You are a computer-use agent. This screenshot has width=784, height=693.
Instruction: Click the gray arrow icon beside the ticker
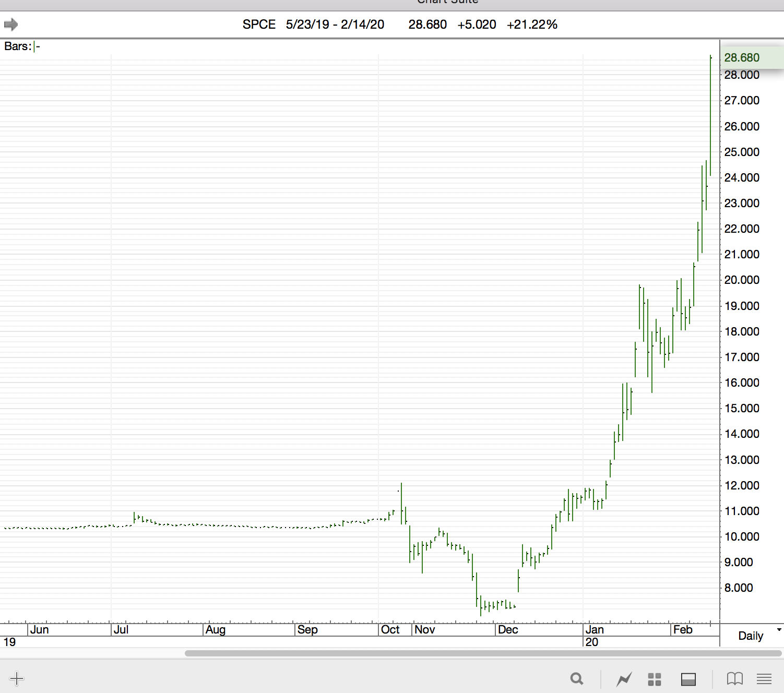pos(11,25)
